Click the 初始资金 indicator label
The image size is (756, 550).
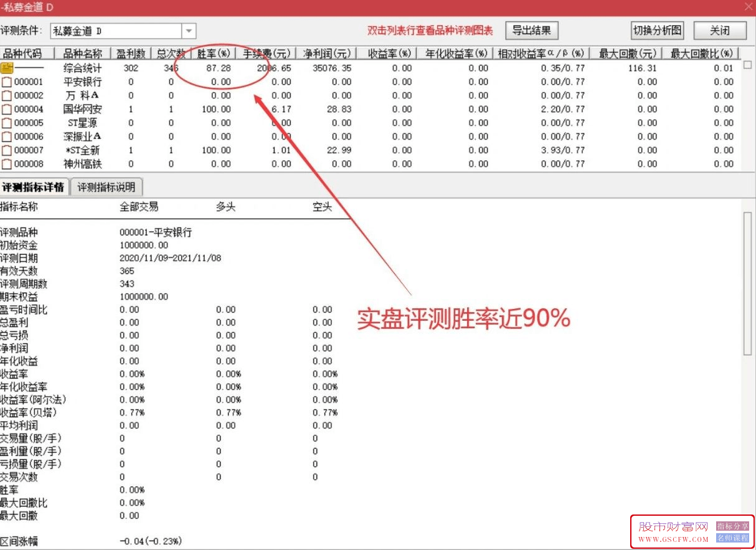19,245
